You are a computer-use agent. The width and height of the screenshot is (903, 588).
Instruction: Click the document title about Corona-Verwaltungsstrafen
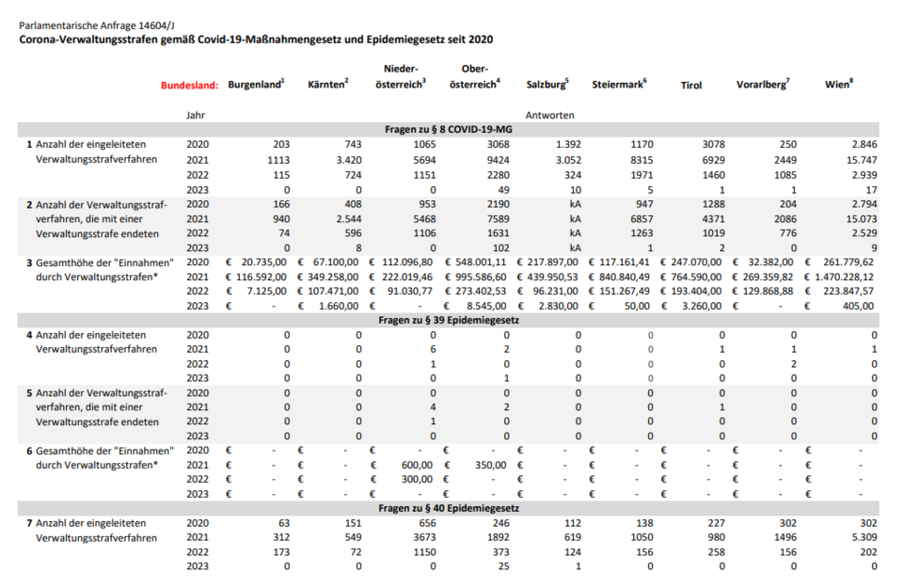255,40
